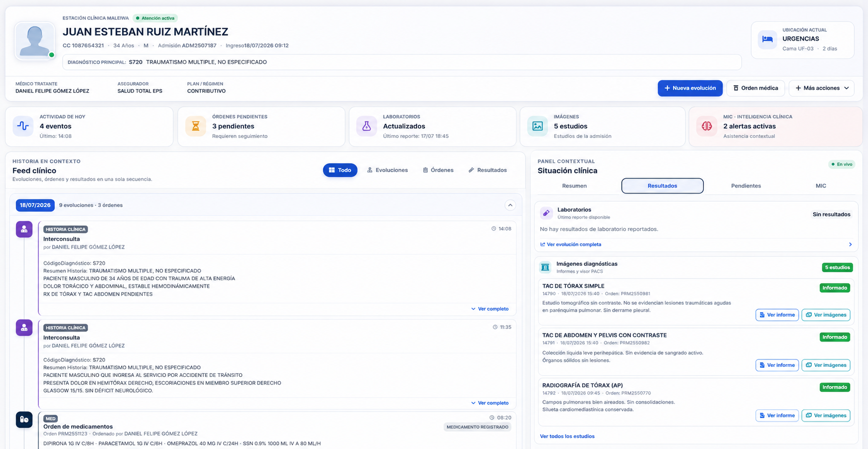
Task: Click the bed icon in Ubicación actual
Action: [767, 39]
